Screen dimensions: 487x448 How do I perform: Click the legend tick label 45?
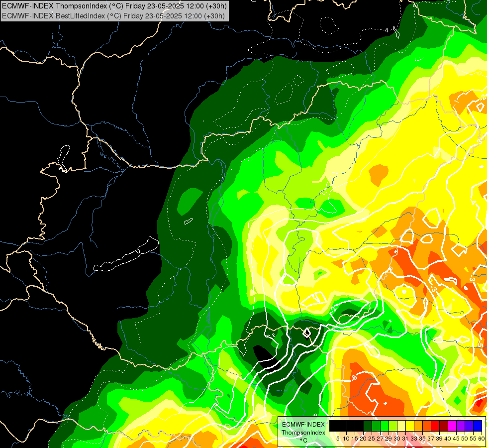pos(456,439)
